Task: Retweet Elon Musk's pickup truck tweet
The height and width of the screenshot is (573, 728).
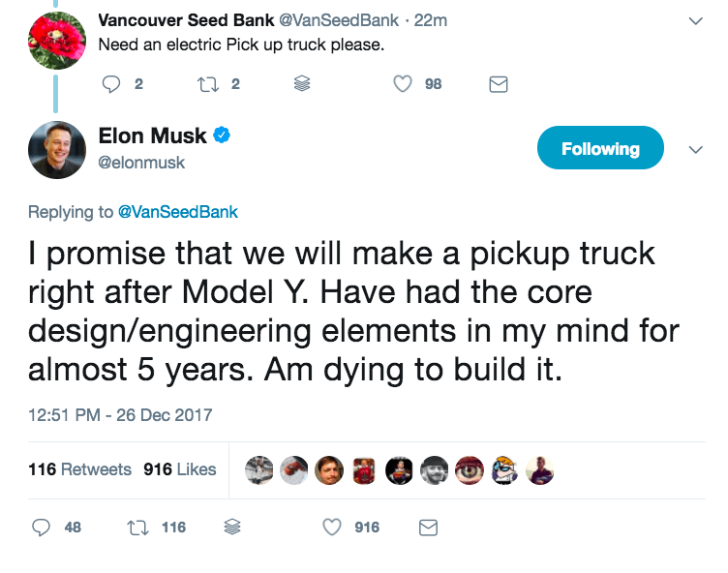Action: click(x=136, y=528)
